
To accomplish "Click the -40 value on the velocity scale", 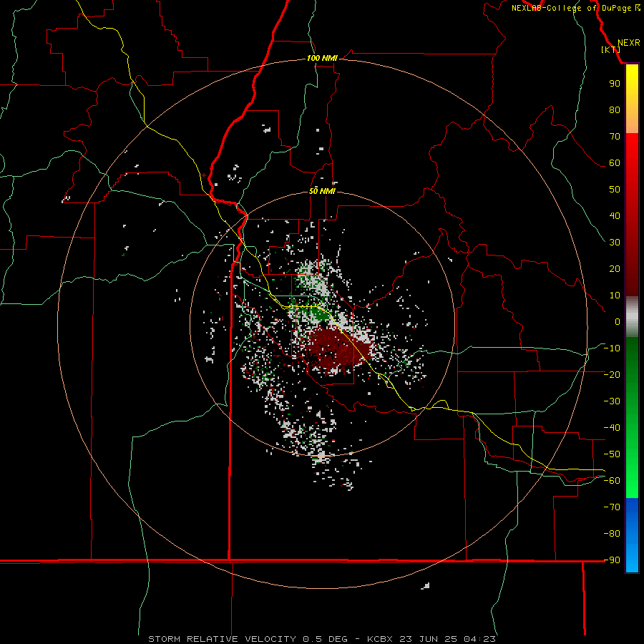I will pyautogui.click(x=612, y=428).
